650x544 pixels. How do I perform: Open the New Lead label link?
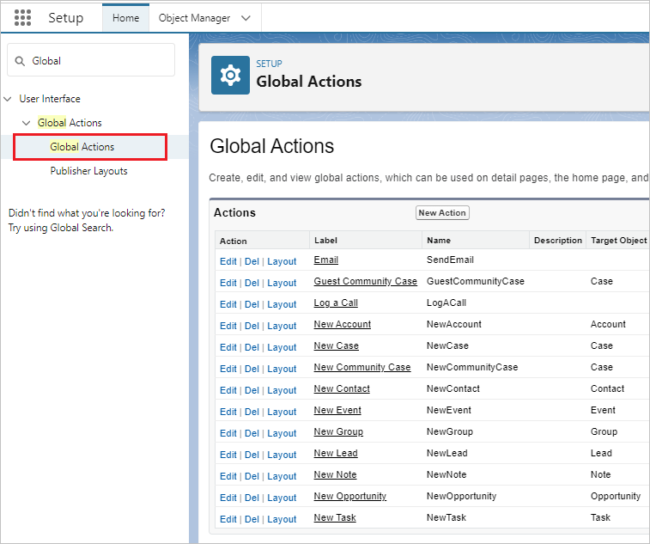click(336, 453)
